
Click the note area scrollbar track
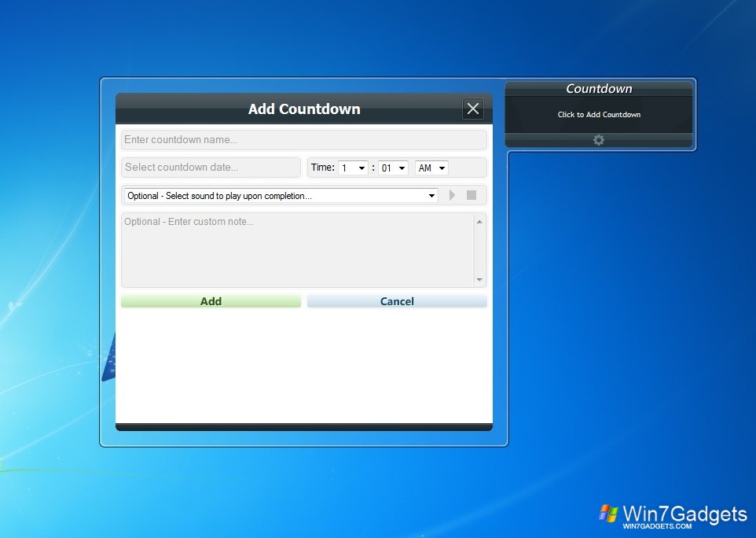point(479,252)
